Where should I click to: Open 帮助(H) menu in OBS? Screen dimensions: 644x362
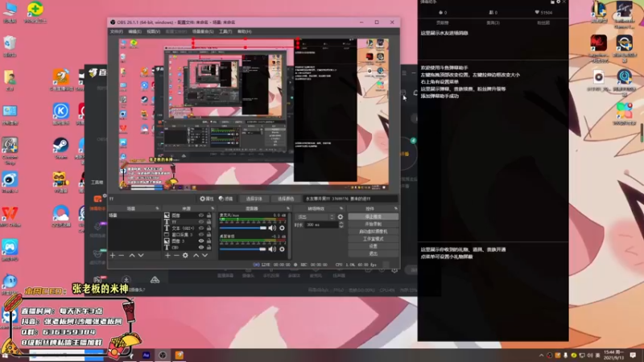tap(245, 31)
